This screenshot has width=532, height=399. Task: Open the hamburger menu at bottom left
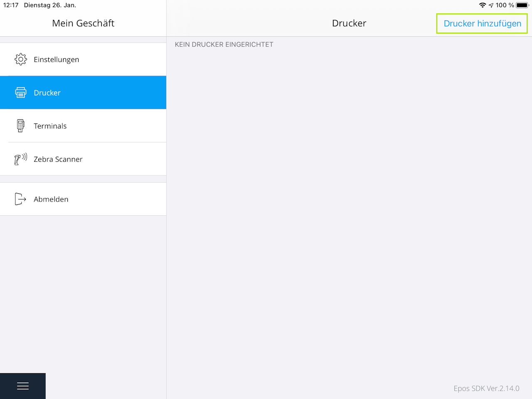[x=23, y=386]
